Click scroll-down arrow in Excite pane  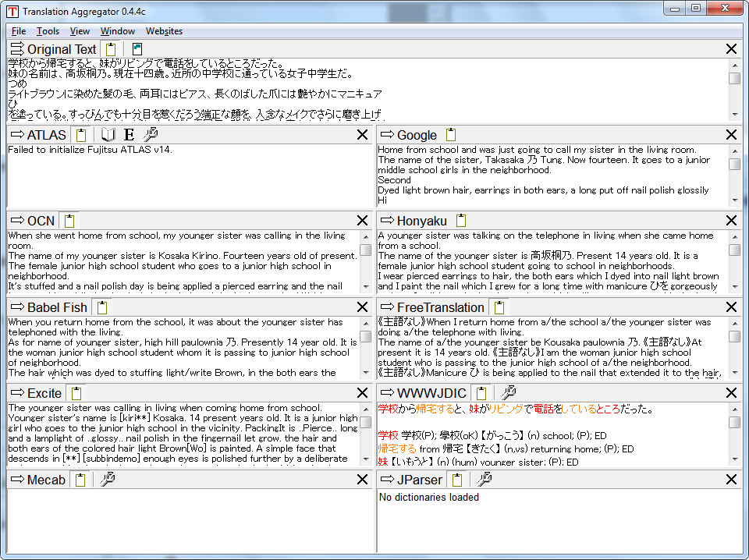point(366,459)
